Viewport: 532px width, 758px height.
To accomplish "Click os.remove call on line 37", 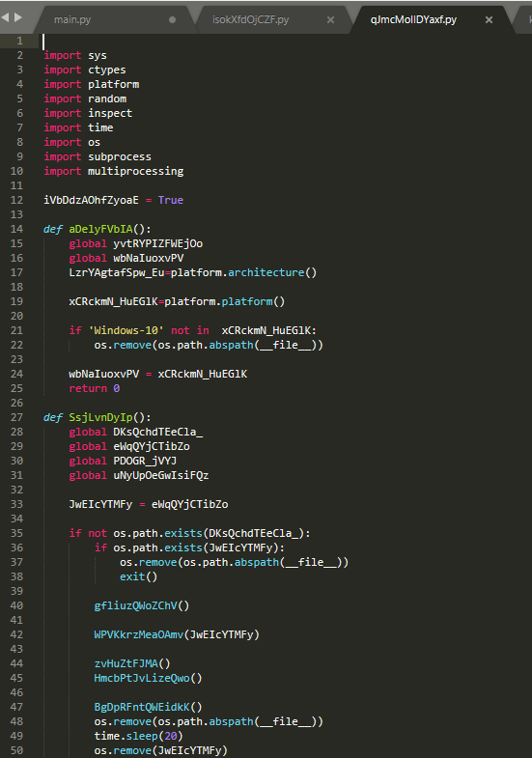I will [234, 562].
